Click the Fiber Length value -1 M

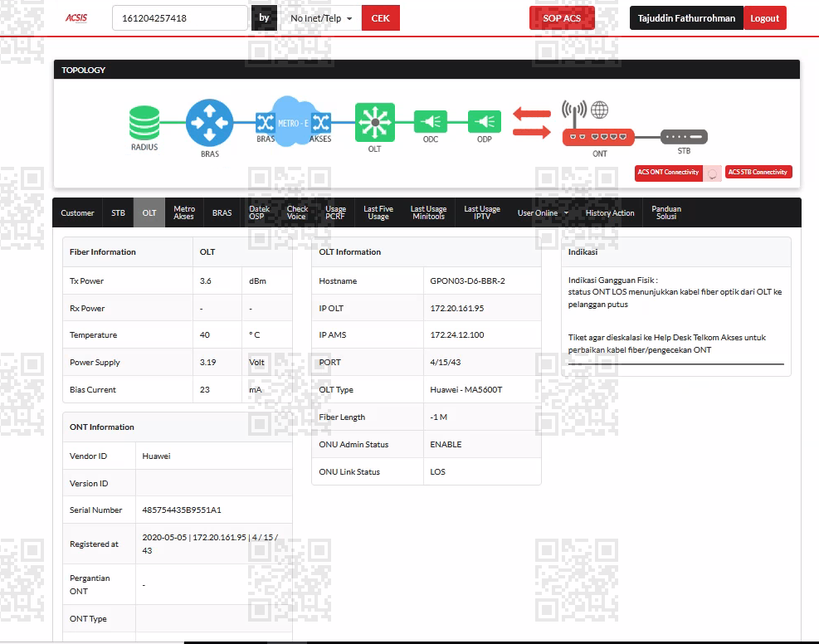pos(439,417)
